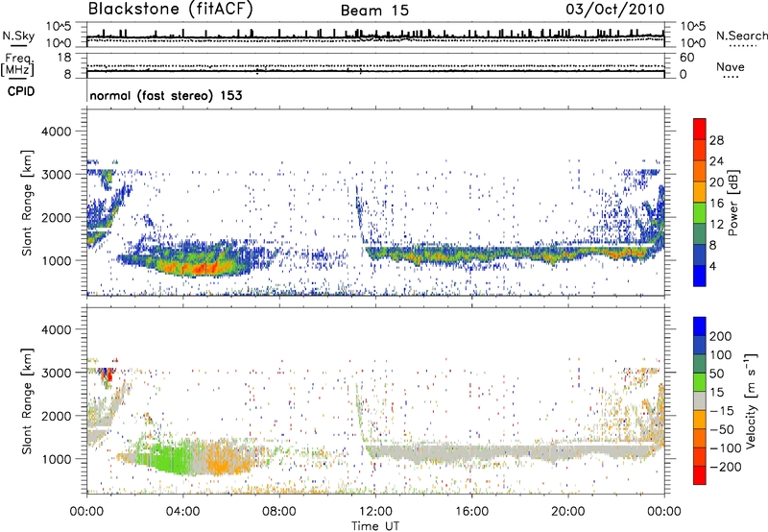Click 'Slant Range [km]' label of power panel
Screen dimensions: 768x532
pos(27,203)
